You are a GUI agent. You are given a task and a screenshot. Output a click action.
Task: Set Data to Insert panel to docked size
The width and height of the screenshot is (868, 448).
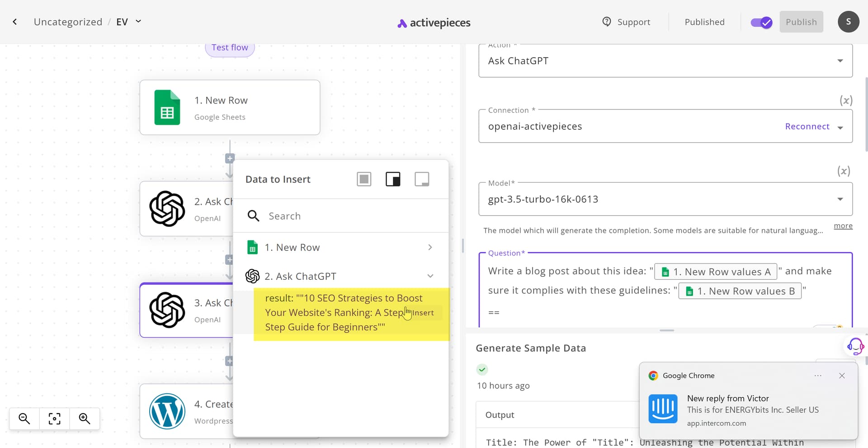(x=393, y=179)
